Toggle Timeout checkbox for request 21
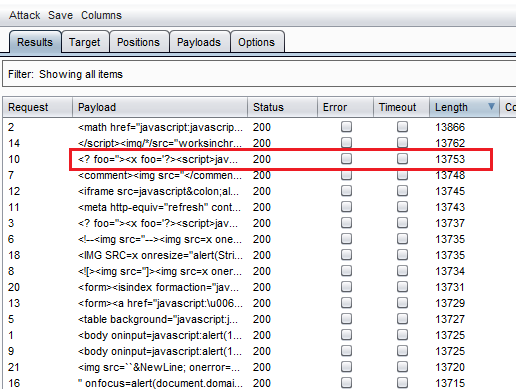 pos(402,367)
